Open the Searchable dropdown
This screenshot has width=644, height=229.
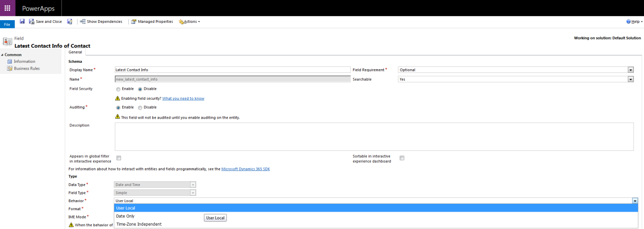[631, 79]
